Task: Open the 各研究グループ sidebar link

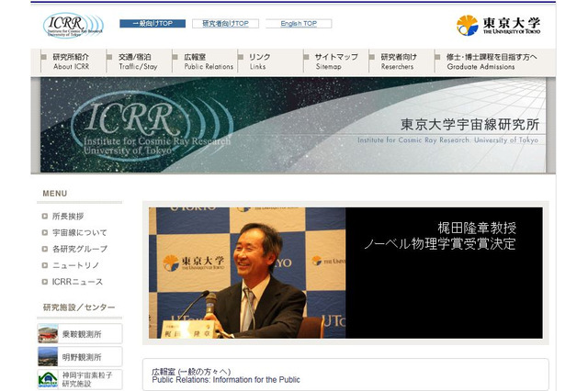Action: [x=80, y=249]
